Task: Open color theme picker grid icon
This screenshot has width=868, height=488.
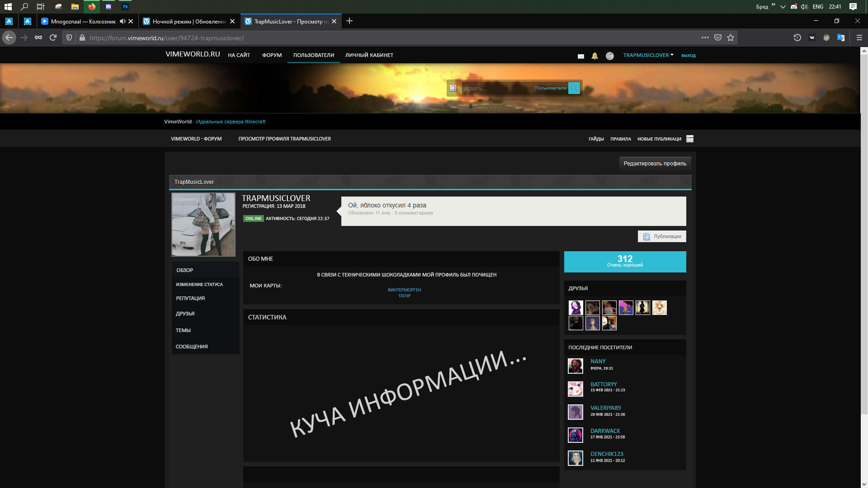Action: [x=453, y=88]
